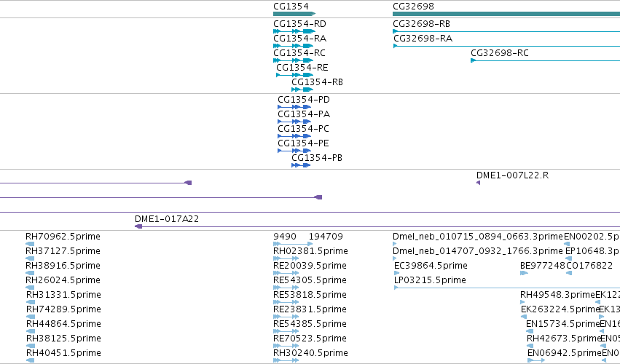Screen dimensions: 620x364
Task: Select EST RH42673.5prime
Action: (564, 339)
